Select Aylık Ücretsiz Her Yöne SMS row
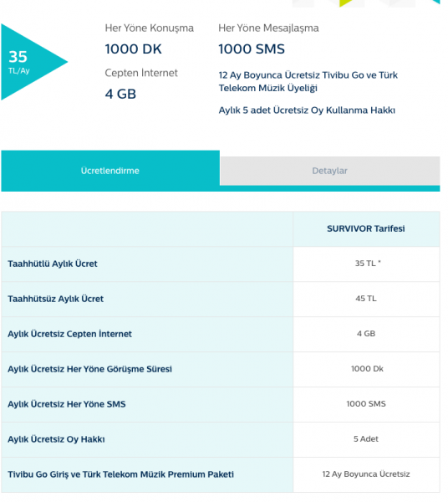The image size is (448, 502). 221,404
